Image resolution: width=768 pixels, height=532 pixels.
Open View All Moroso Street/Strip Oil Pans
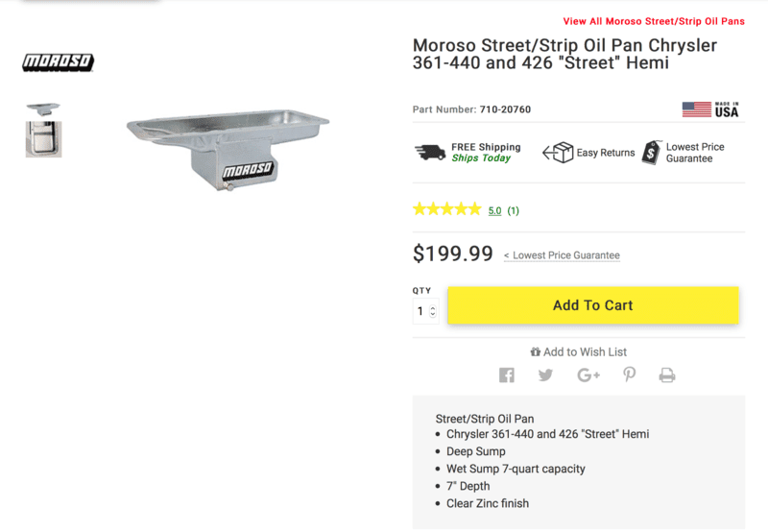(654, 20)
